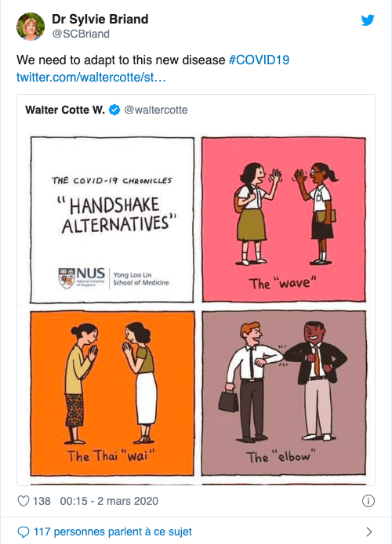392x544 pixels.
Task: Open the 'elbow' comic panel
Action: point(284,393)
